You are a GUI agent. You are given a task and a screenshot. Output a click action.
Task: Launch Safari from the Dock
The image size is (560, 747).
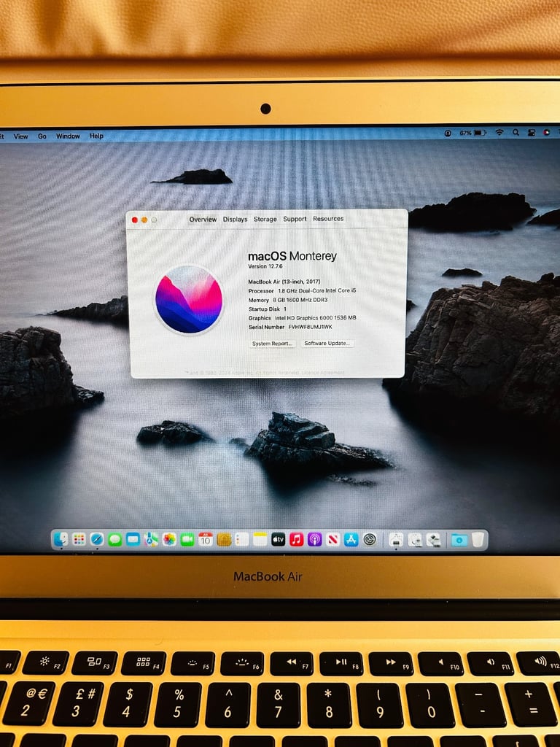(x=97, y=539)
